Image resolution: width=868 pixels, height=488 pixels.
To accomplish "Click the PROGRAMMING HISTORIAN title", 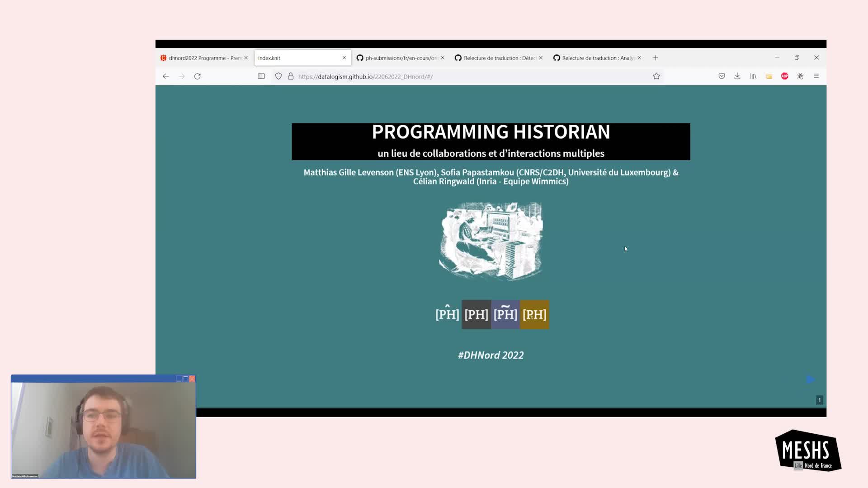I will click(x=491, y=132).
